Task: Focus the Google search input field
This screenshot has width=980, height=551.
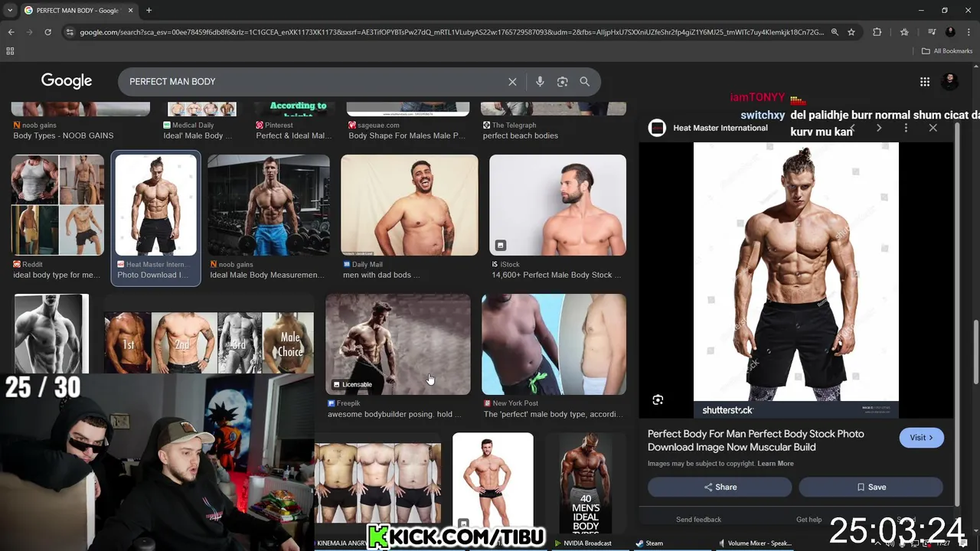Action: point(314,82)
